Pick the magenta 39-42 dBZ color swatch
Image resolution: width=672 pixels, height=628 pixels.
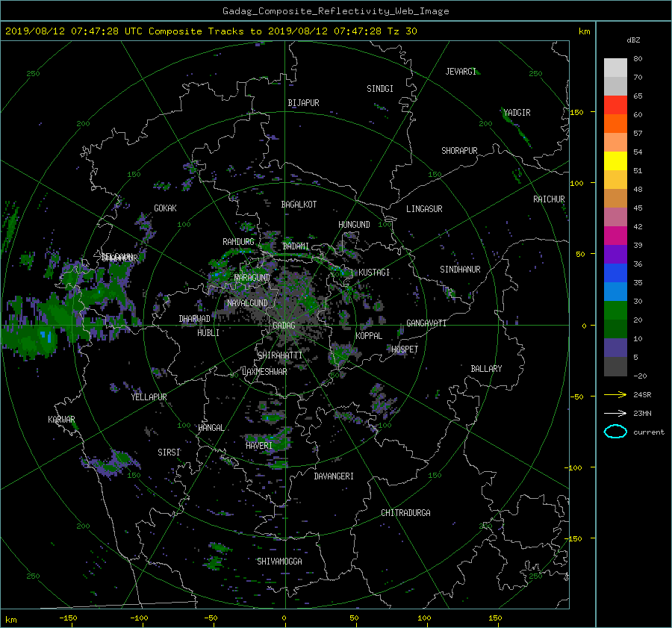tap(615, 235)
